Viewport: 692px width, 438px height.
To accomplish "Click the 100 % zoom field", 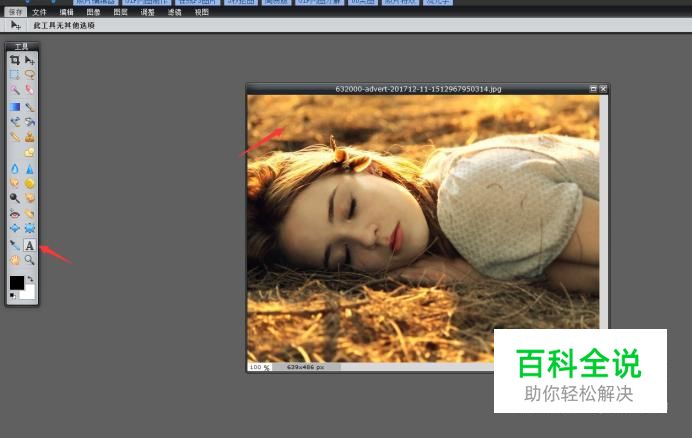I will point(259,367).
